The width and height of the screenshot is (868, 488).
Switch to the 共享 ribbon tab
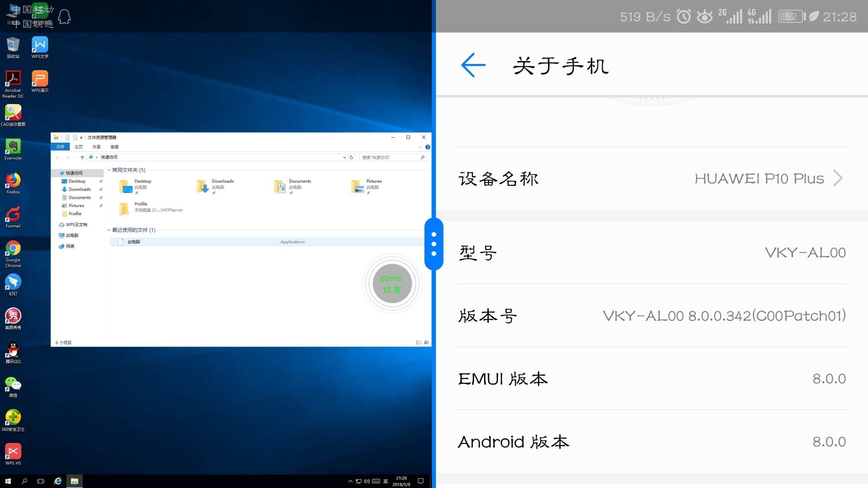tap(96, 147)
